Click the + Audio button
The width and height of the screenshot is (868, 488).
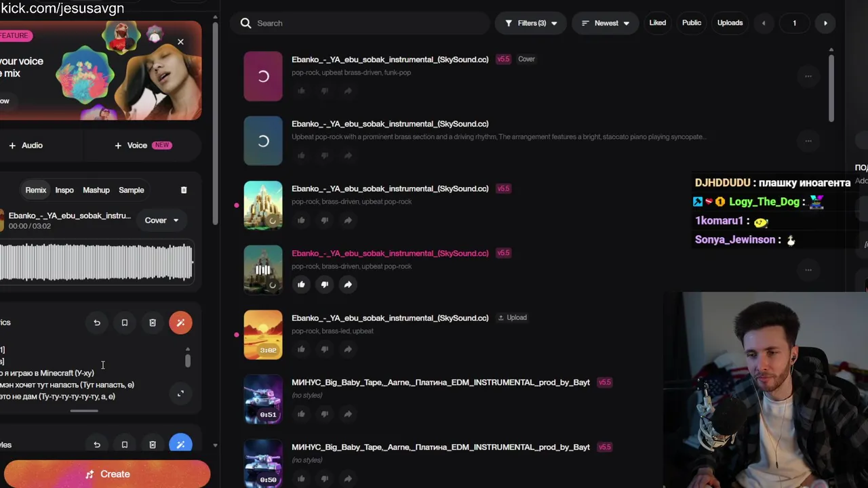tap(26, 145)
